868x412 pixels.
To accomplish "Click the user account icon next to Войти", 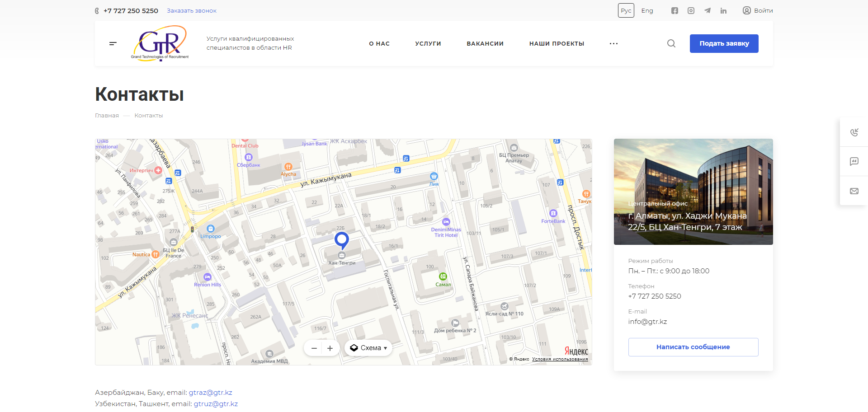I will pos(746,10).
